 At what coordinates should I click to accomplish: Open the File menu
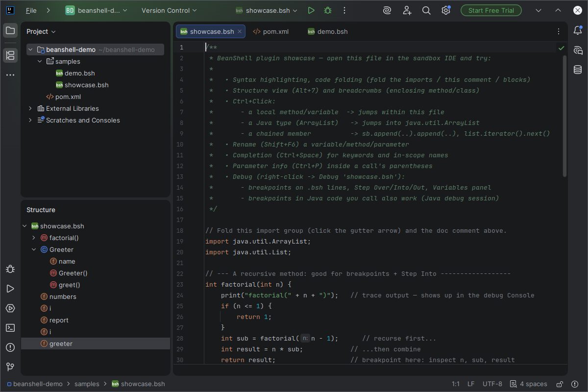coord(31,10)
